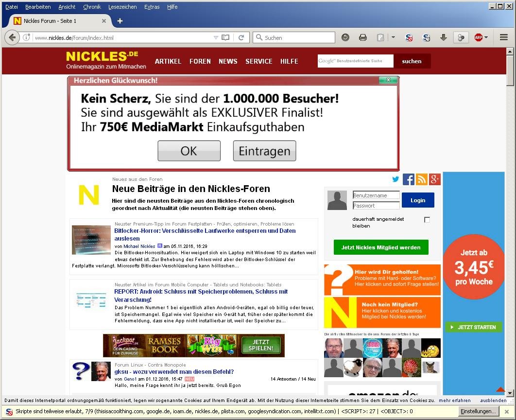516x420 pixels.
Task: Open the Lesezeichen menu
Action: (122, 7)
